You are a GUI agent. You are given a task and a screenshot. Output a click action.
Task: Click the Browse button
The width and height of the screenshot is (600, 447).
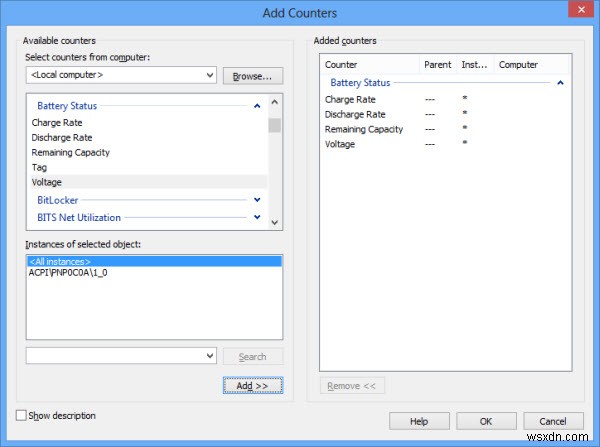tap(252, 75)
